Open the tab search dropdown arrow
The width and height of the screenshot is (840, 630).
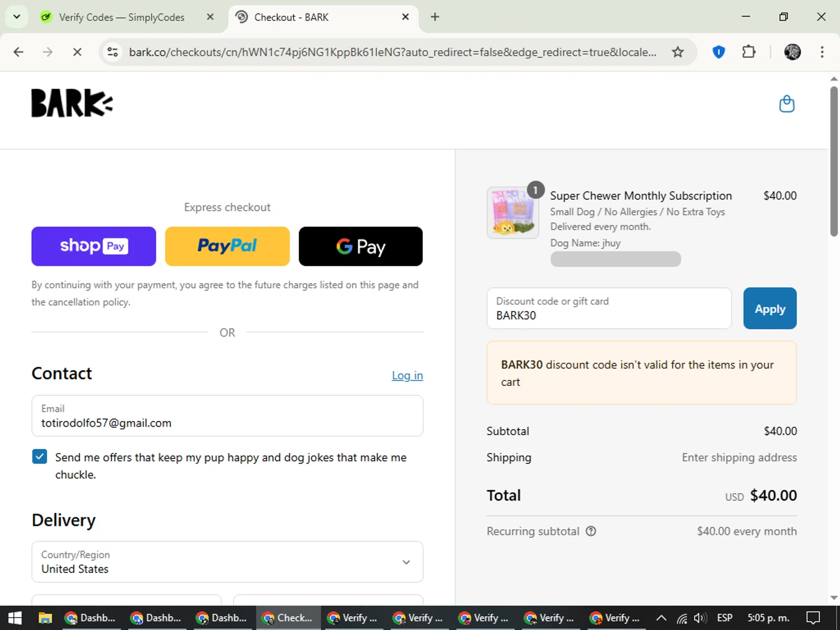pos(17,17)
